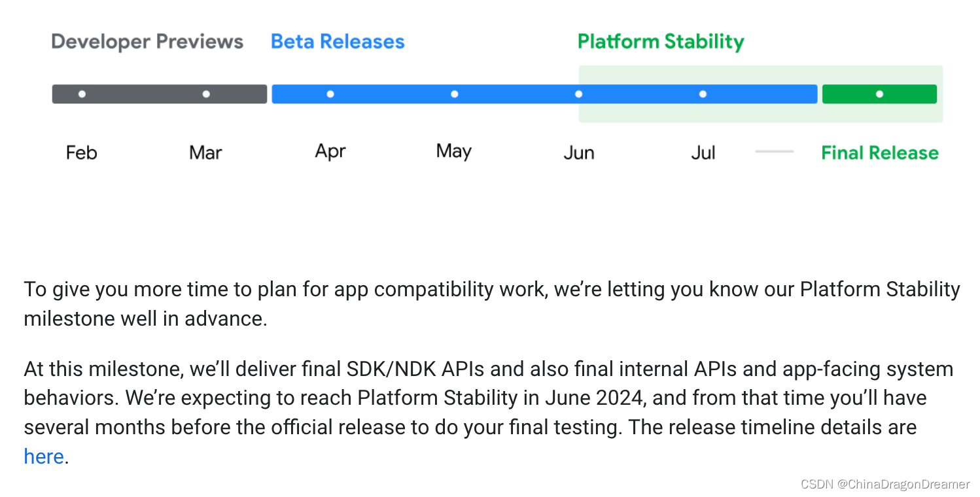This screenshot has height=497, width=980.
Task: Select the July timeline dot marker
Action: pos(703,94)
